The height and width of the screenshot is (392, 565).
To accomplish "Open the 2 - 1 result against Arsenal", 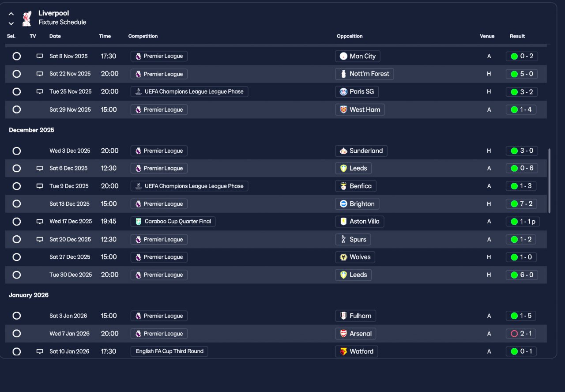I will (x=521, y=334).
